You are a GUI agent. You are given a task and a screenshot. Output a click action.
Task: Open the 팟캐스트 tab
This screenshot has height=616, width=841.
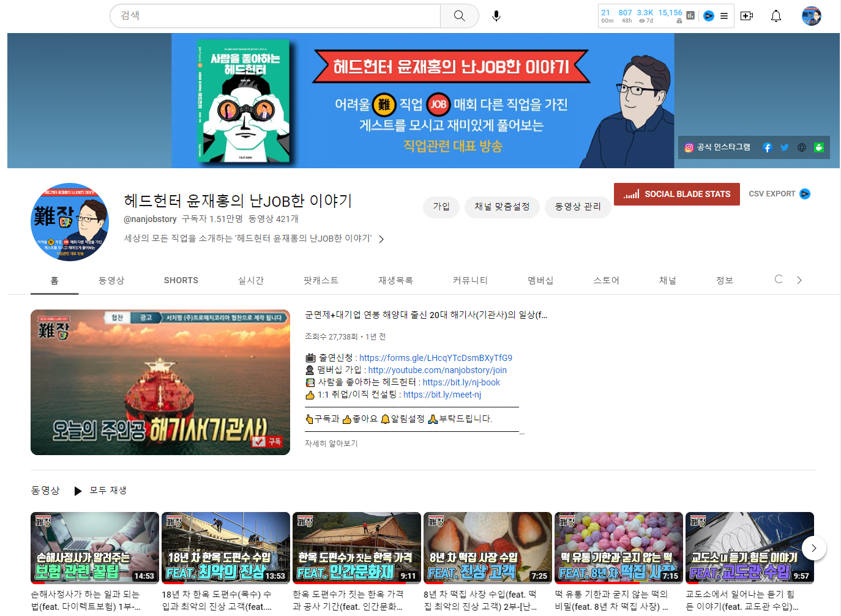321,280
